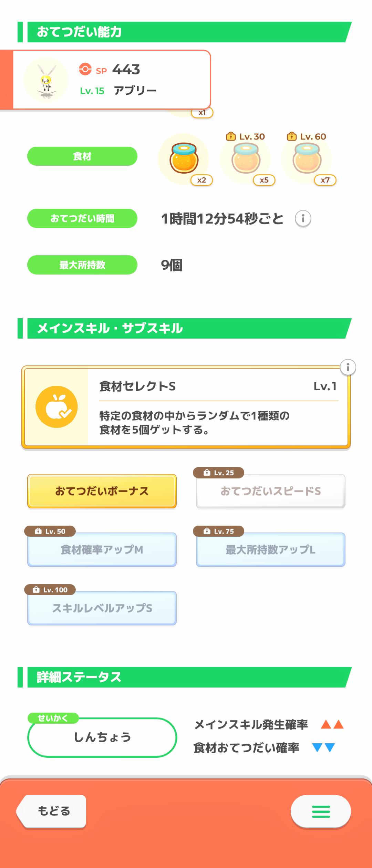
Task: Tap locked 最大所持数アップL sub skill
Action: click(x=270, y=550)
